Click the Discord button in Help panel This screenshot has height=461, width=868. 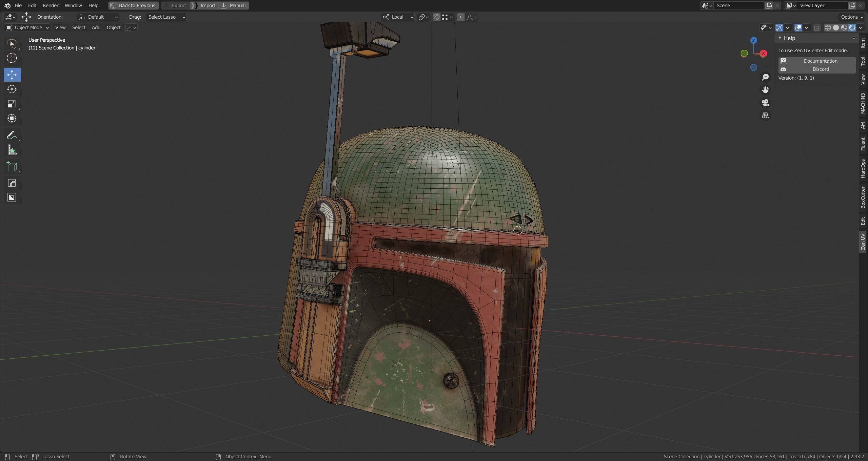tap(817, 69)
